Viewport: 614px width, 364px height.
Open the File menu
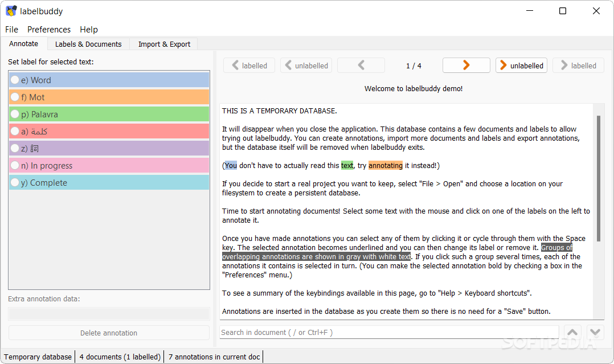[11, 30]
